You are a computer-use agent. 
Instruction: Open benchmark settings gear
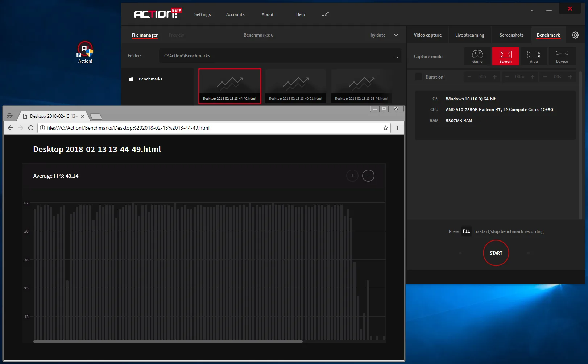575,35
